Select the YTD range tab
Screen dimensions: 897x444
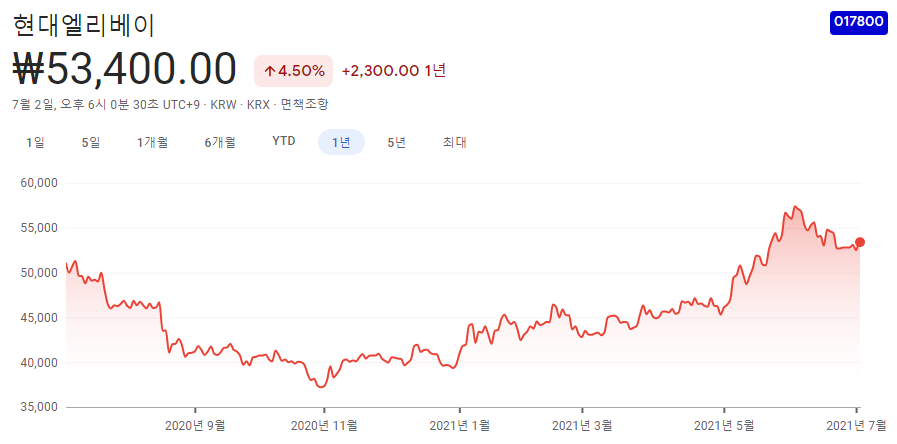(x=284, y=142)
